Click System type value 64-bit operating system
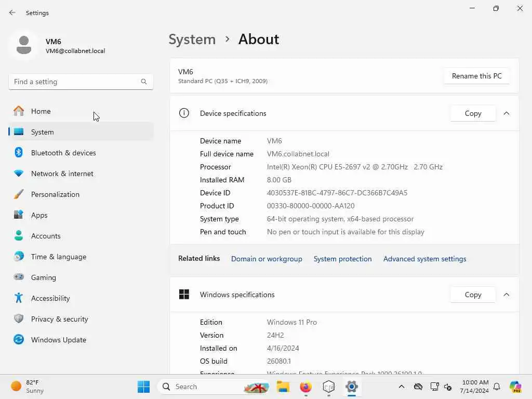Screen dimensions: 532x399 (340, 219)
